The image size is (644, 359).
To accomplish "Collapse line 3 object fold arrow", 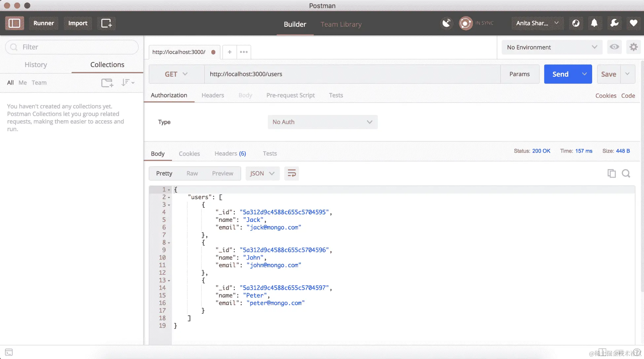I will pyautogui.click(x=169, y=205).
